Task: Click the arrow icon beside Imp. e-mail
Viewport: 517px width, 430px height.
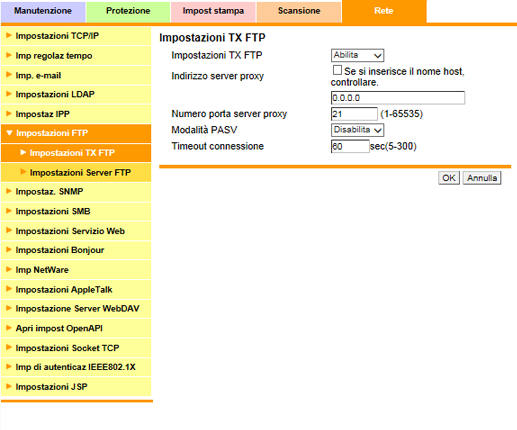Action: click(x=9, y=75)
